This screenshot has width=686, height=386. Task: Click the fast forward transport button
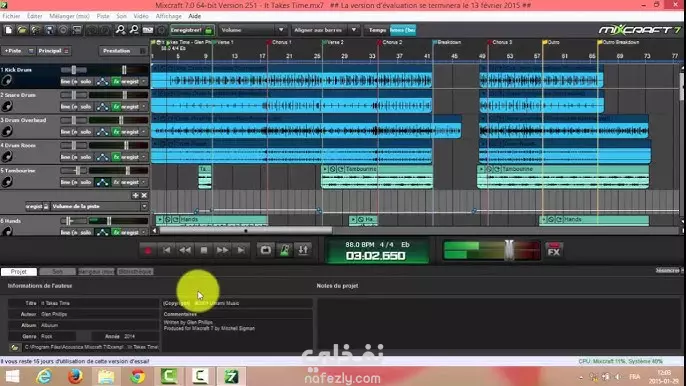(x=222, y=250)
